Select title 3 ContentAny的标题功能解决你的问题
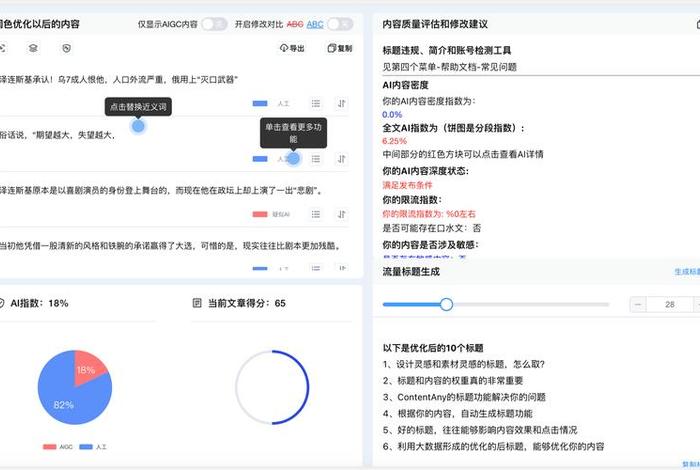 (x=464, y=397)
